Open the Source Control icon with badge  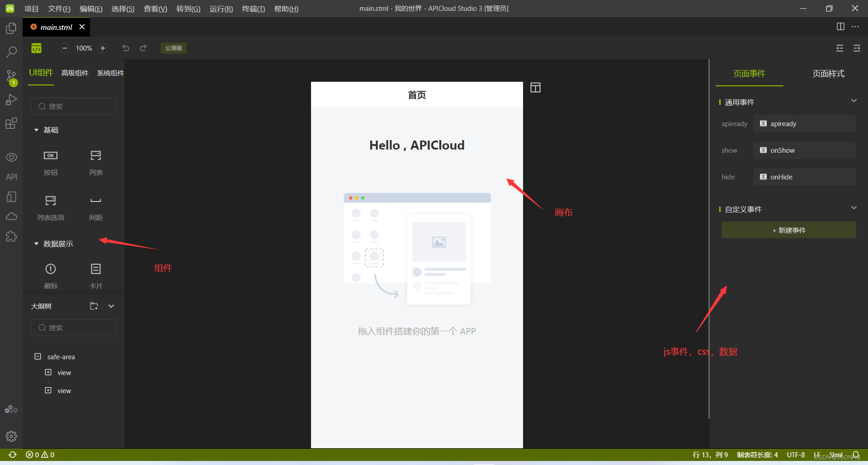(11, 77)
